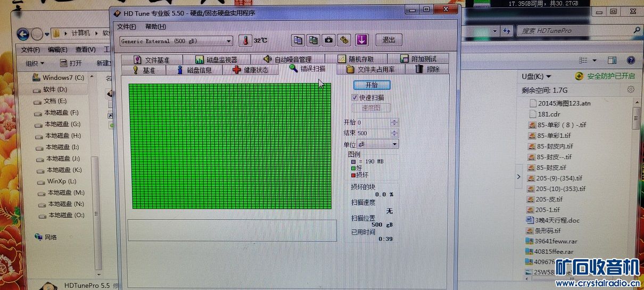
Task: Click the camera save-screenshot icon
Action: [329, 40]
